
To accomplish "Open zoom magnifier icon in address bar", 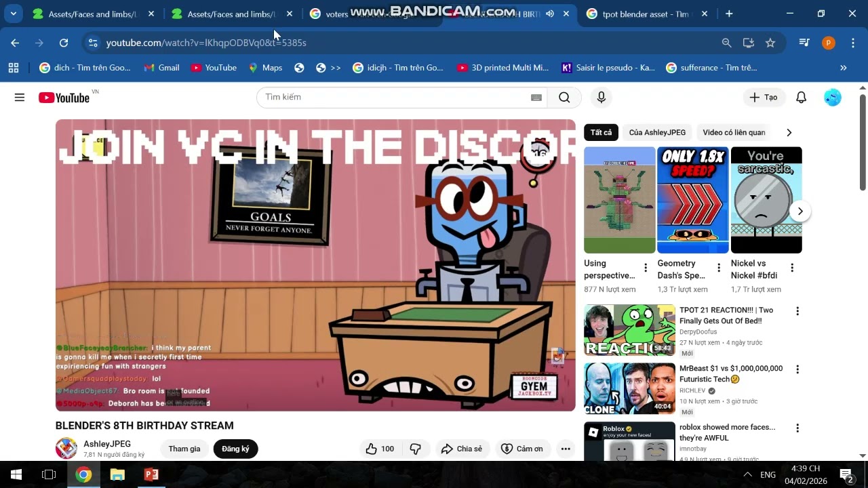I will (x=726, y=43).
